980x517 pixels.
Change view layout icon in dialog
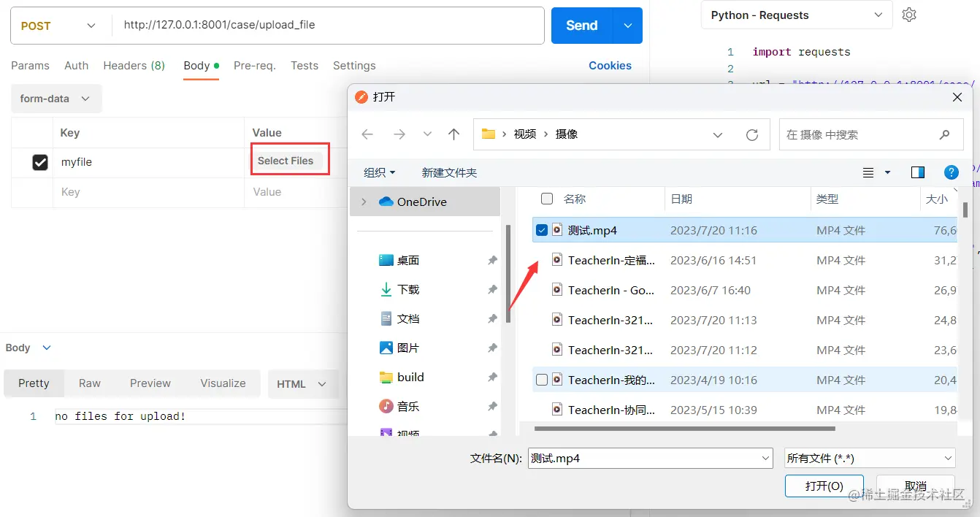click(x=868, y=172)
